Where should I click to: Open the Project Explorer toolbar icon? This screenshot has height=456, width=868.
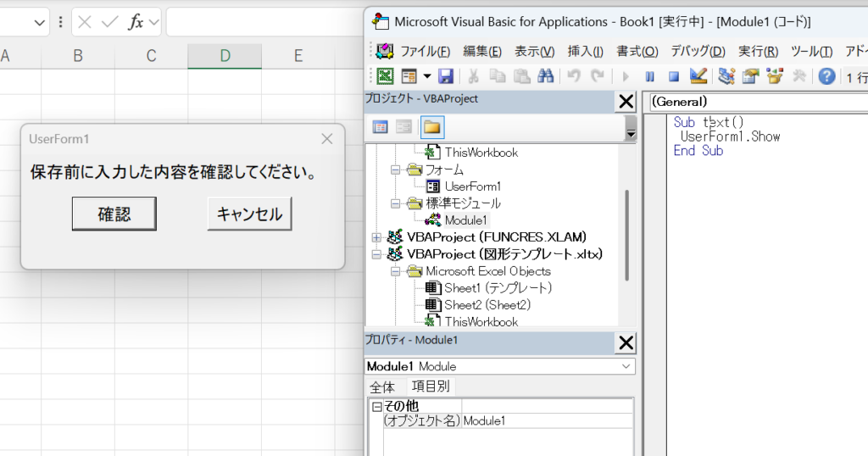pos(726,75)
